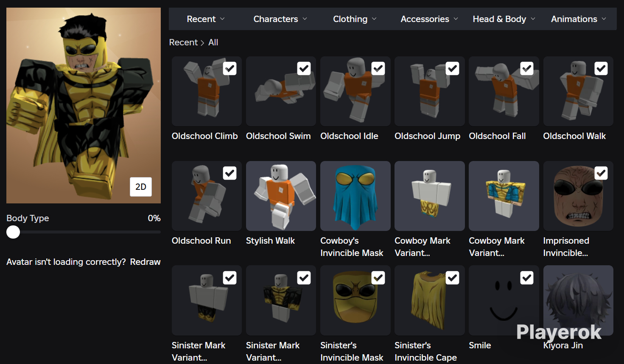Uncheck the Smile face checkbox
The image size is (624, 364).
click(527, 278)
